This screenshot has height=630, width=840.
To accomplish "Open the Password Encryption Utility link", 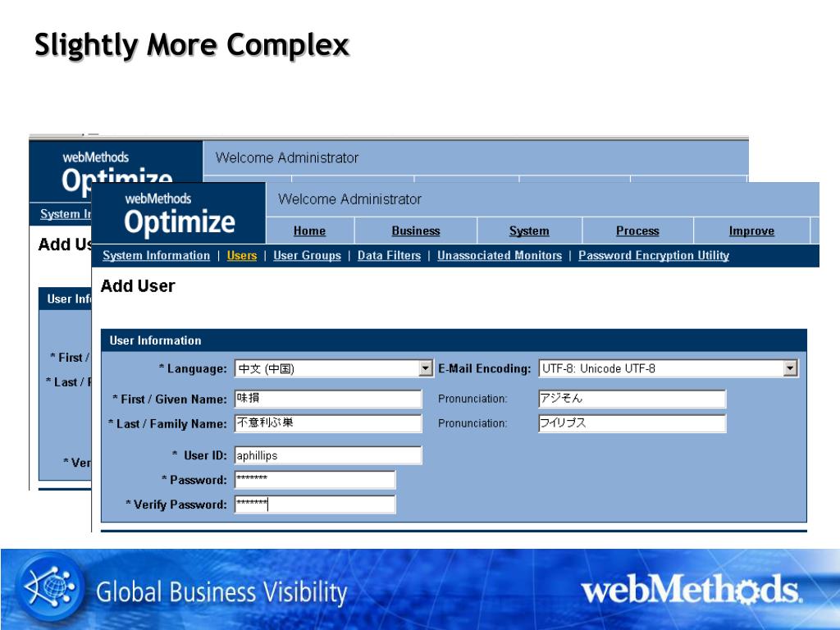I will click(x=654, y=256).
